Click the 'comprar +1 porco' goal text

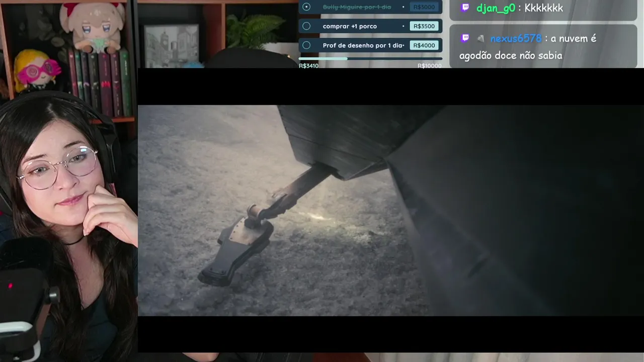(350, 26)
